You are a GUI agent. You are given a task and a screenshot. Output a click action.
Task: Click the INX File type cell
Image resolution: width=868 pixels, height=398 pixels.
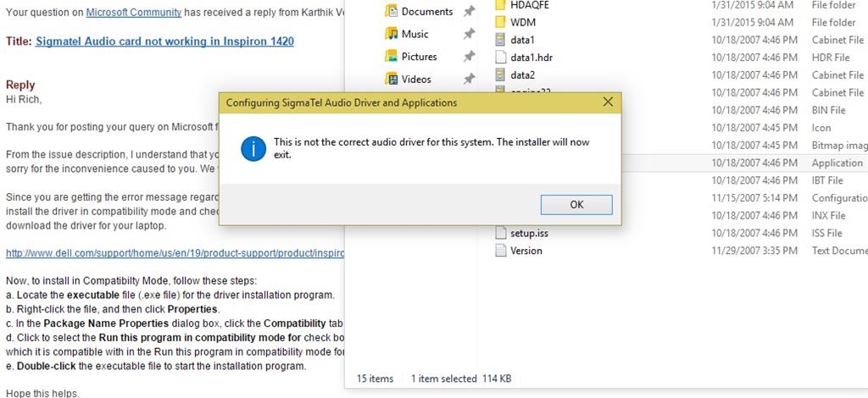829,216
